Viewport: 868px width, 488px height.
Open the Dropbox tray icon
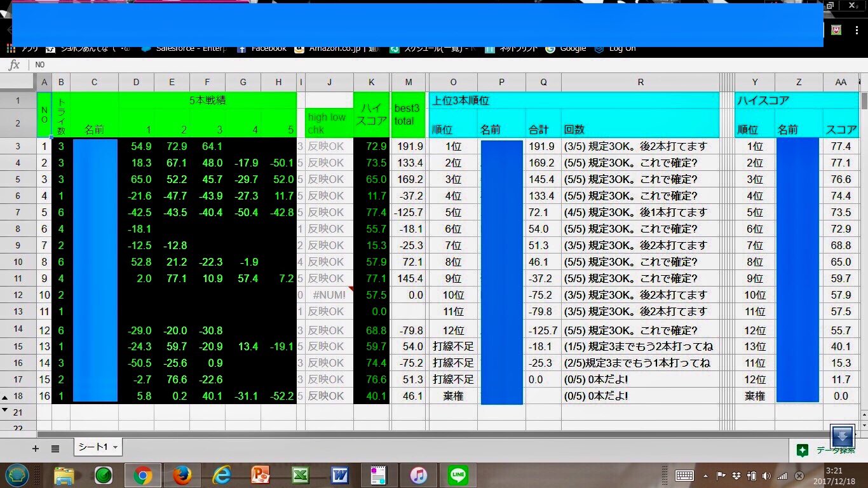736,475
